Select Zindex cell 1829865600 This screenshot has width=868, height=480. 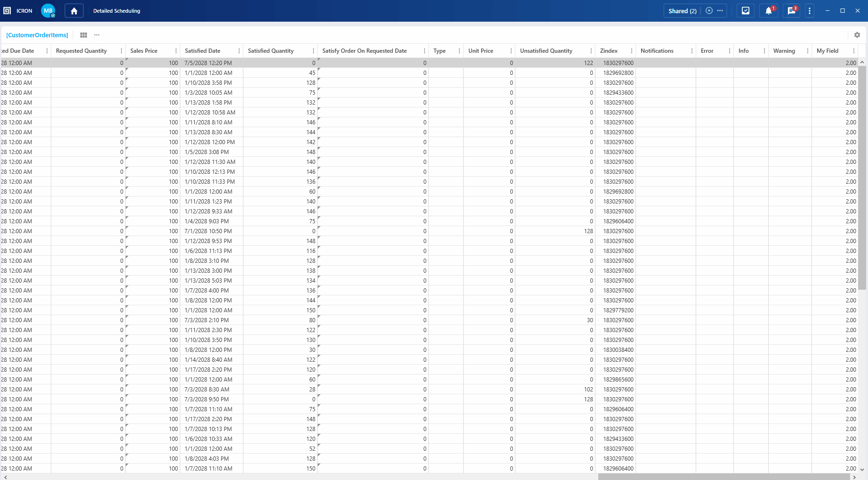tap(615, 380)
